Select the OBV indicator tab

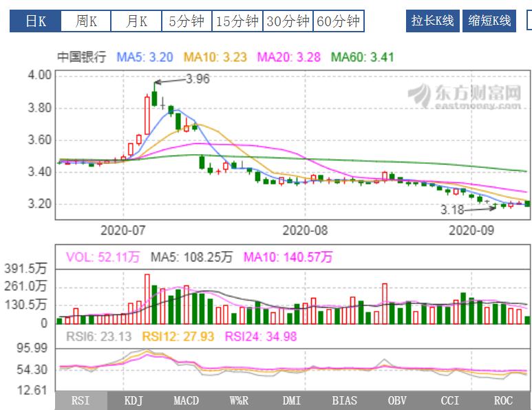click(x=397, y=400)
